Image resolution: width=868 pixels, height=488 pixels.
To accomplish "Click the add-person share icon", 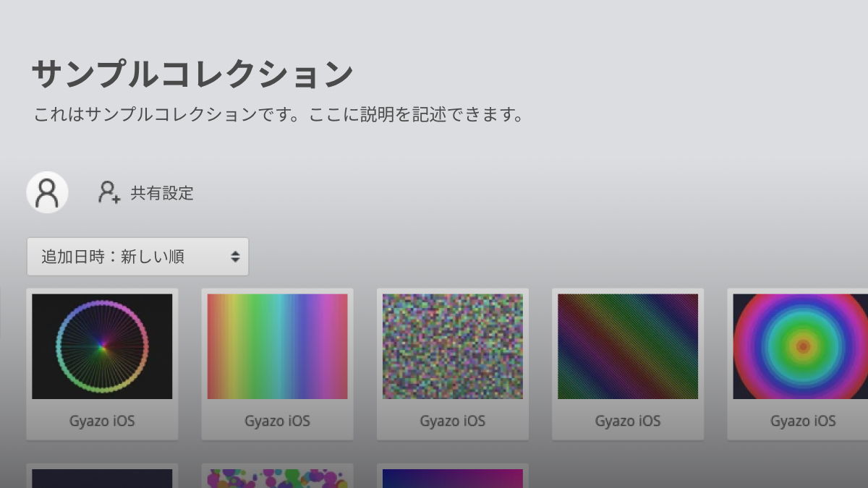I will [x=109, y=192].
